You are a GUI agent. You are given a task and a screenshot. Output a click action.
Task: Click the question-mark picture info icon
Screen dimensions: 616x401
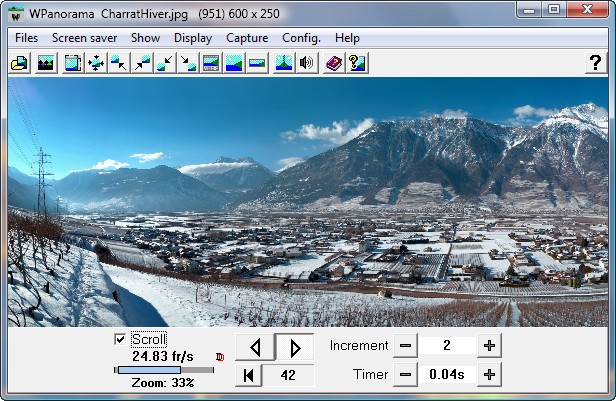coord(357,63)
